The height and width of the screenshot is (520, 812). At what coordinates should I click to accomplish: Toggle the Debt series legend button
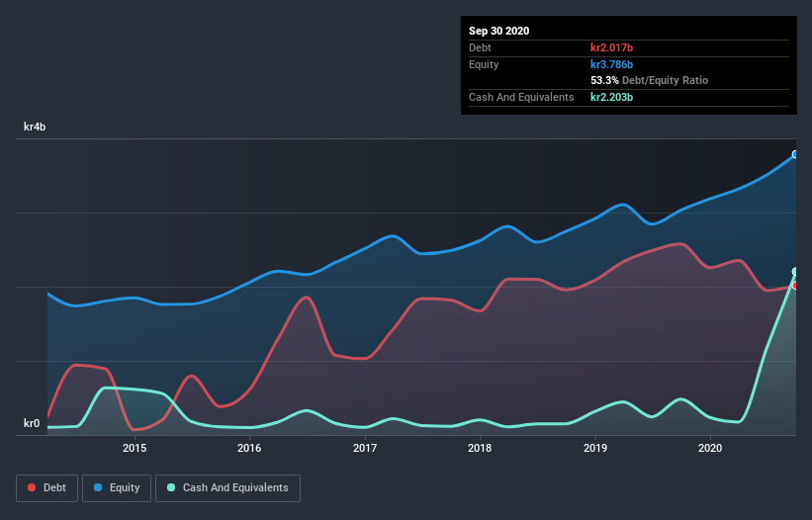(x=46, y=488)
